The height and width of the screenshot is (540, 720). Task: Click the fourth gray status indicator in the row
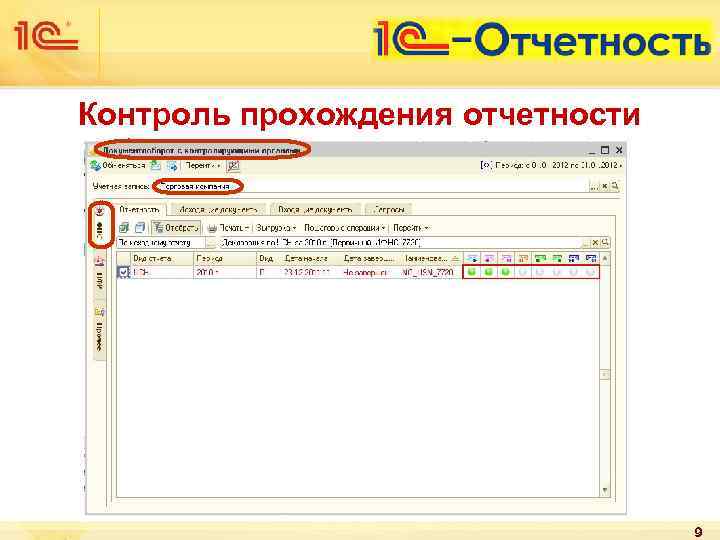pos(523,272)
